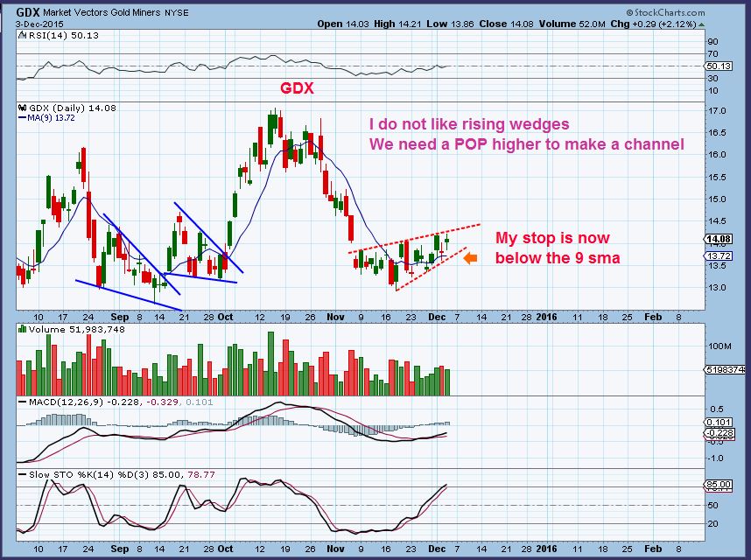
Task: Expand the 85.00 stochastic value marker
Action: click(718, 484)
